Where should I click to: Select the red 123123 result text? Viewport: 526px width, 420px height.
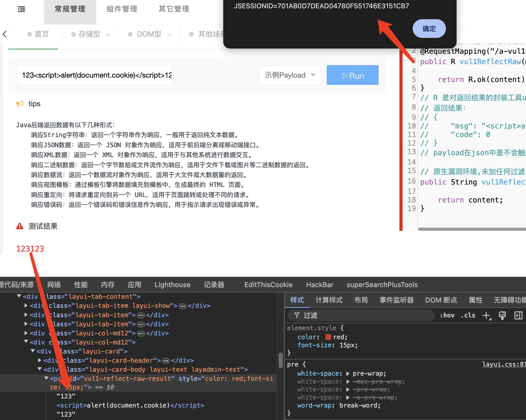(x=30, y=249)
